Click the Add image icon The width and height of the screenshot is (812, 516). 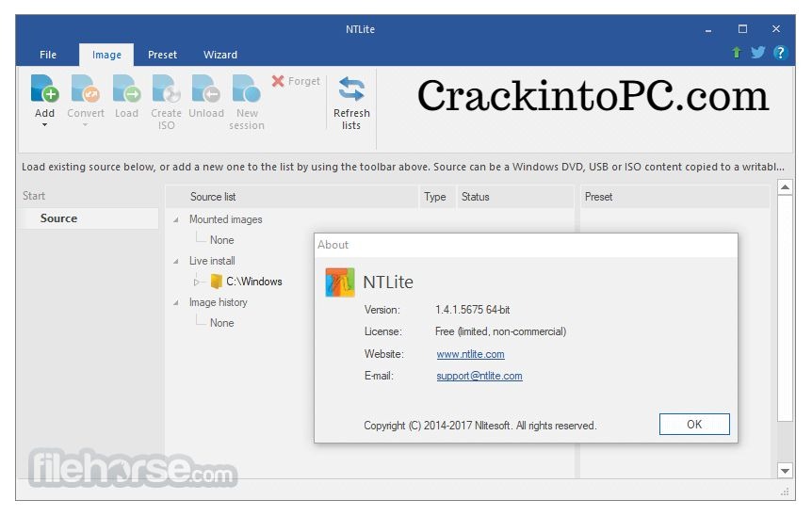click(44, 88)
